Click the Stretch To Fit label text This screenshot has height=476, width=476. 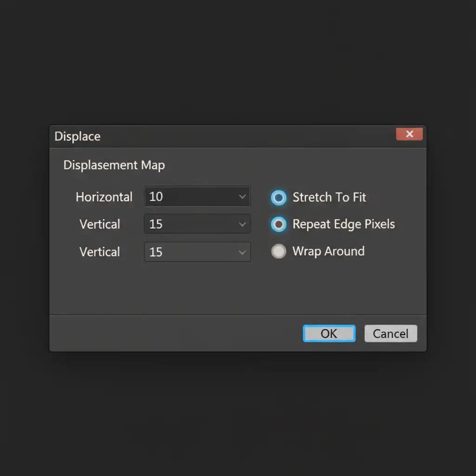[329, 197]
